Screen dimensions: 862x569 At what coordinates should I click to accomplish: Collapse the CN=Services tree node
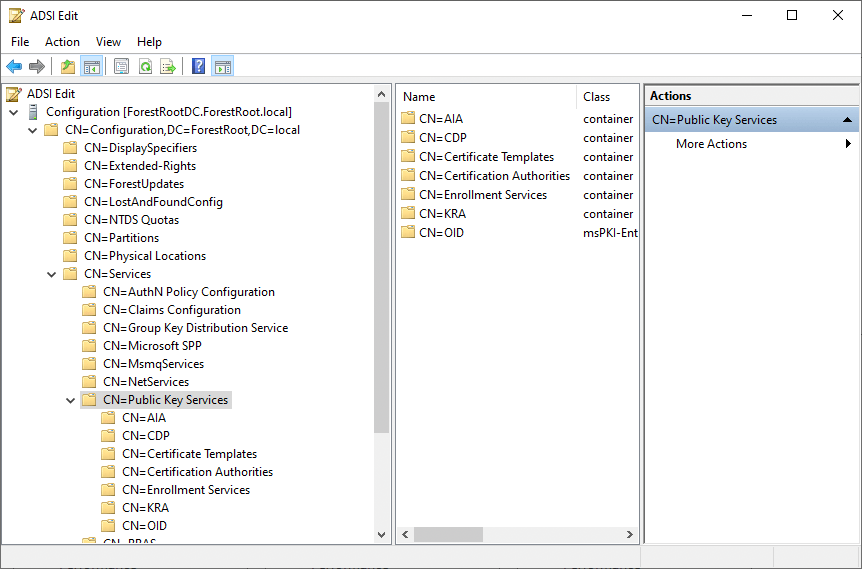[x=52, y=274]
